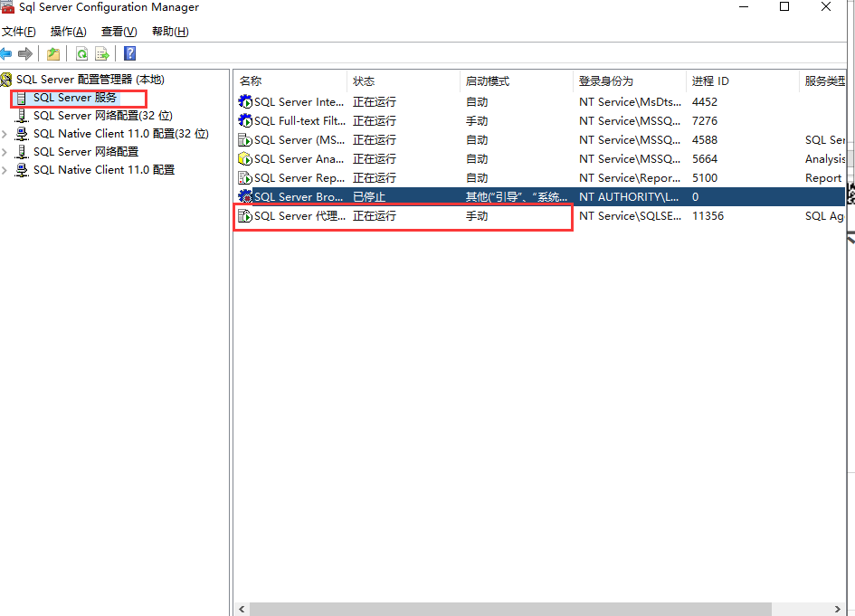Click the forward navigation arrow

[25, 53]
